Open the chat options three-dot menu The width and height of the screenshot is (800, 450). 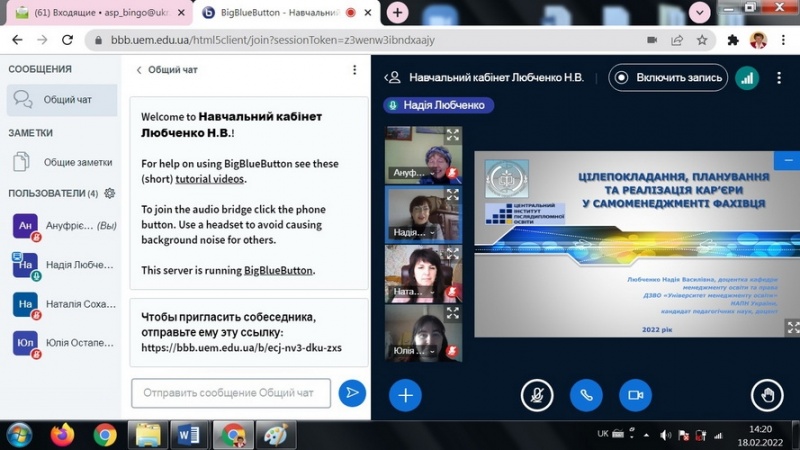point(354,70)
